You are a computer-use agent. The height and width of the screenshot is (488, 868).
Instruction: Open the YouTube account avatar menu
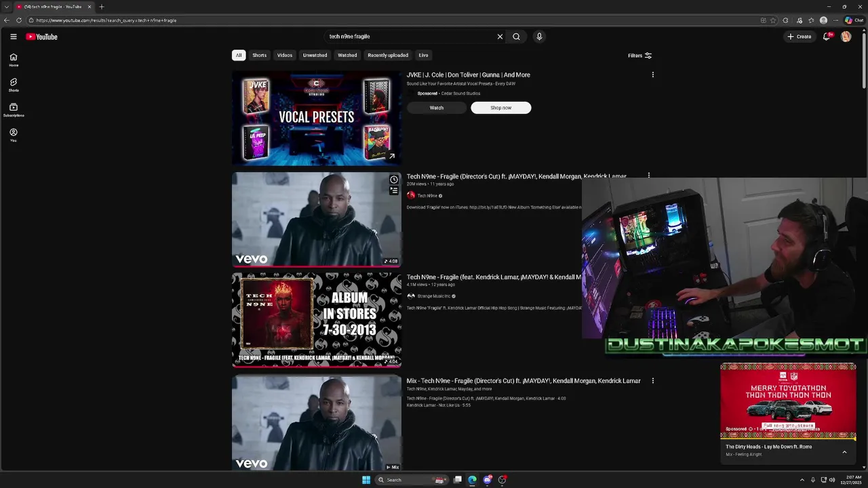[846, 37]
